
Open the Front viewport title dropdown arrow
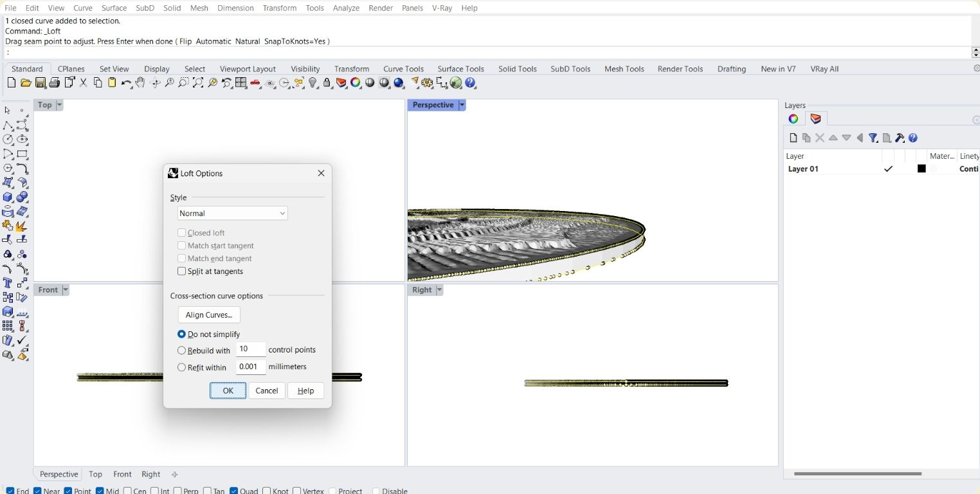[x=65, y=290]
